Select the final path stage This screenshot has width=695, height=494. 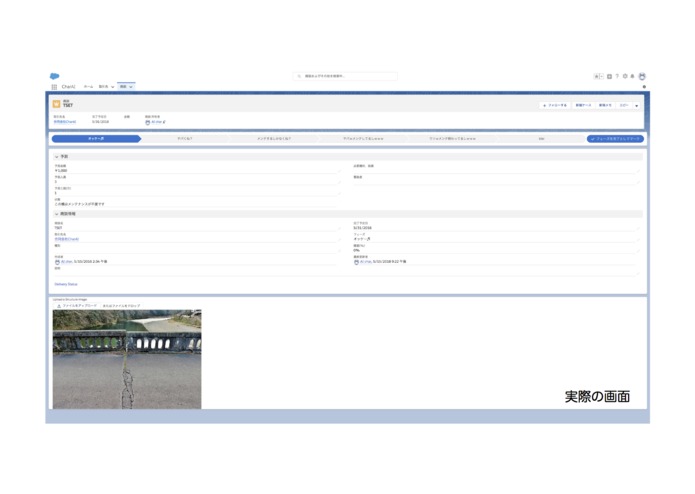point(541,139)
